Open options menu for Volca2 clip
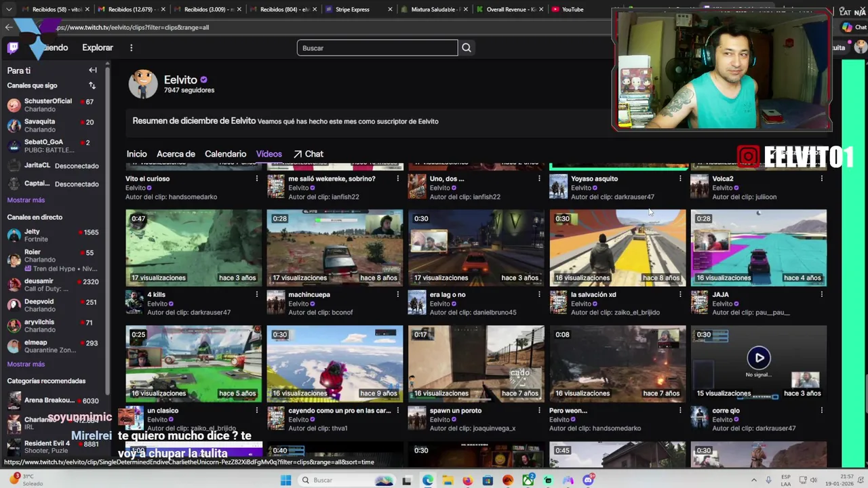The width and height of the screenshot is (868, 488). point(821,179)
